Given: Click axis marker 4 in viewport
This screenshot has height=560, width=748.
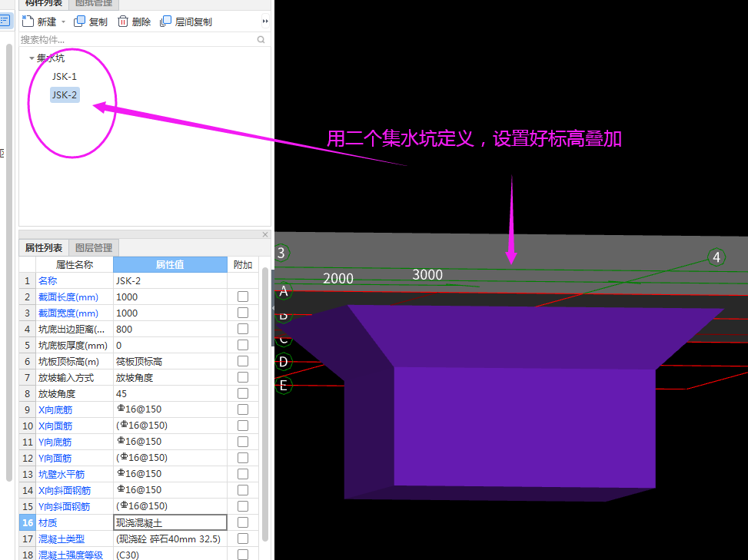Looking at the screenshot, I should [x=716, y=257].
